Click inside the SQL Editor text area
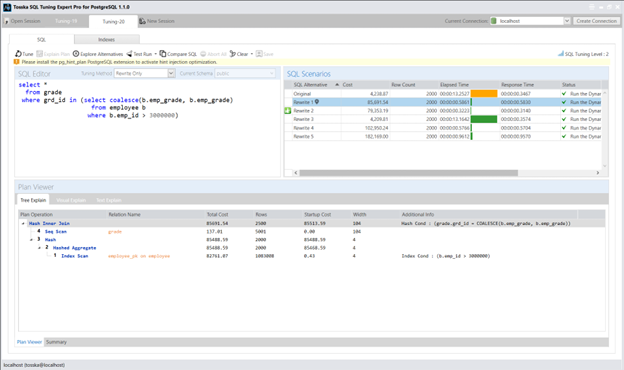Viewport: 624px width, 370px height. coord(147,127)
